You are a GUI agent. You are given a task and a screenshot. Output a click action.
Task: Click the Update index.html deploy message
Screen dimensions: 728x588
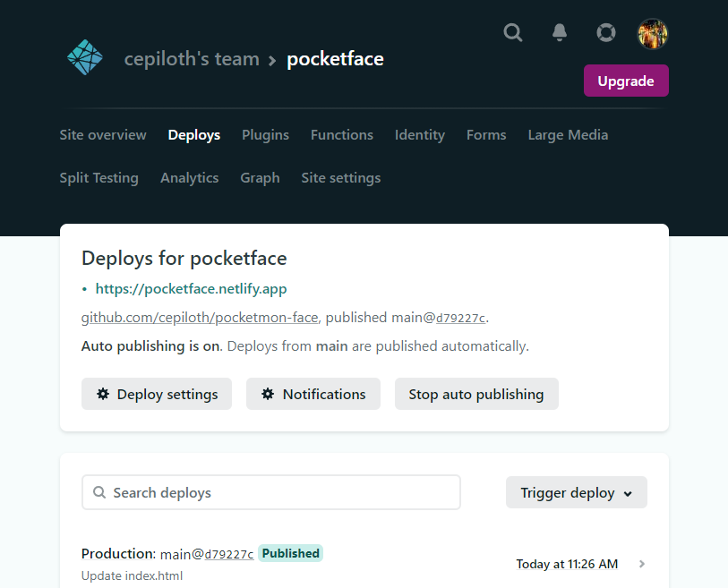pyautogui.click(x=132, y=576)
